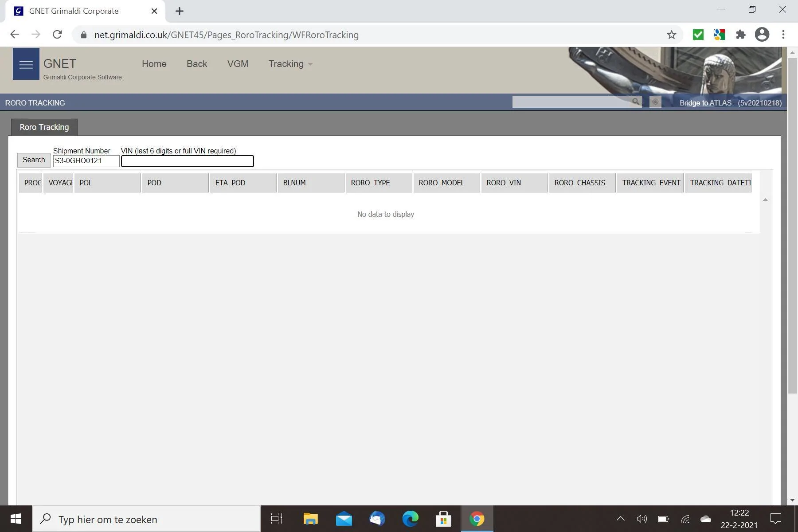This screenshot has width=798, height=532.
Task: Sort by ETA_POD column header
Action: pos(243,183)
